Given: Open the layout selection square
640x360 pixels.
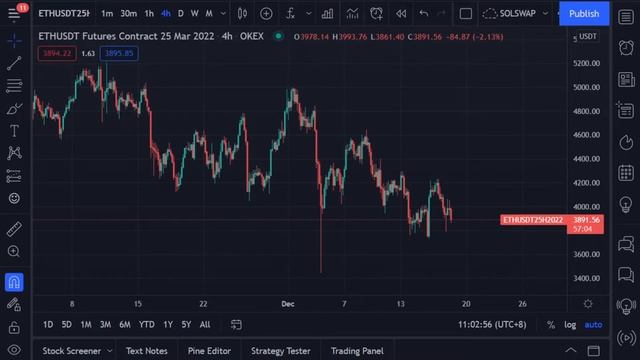Looking at the screenshot, I should 466,14.
